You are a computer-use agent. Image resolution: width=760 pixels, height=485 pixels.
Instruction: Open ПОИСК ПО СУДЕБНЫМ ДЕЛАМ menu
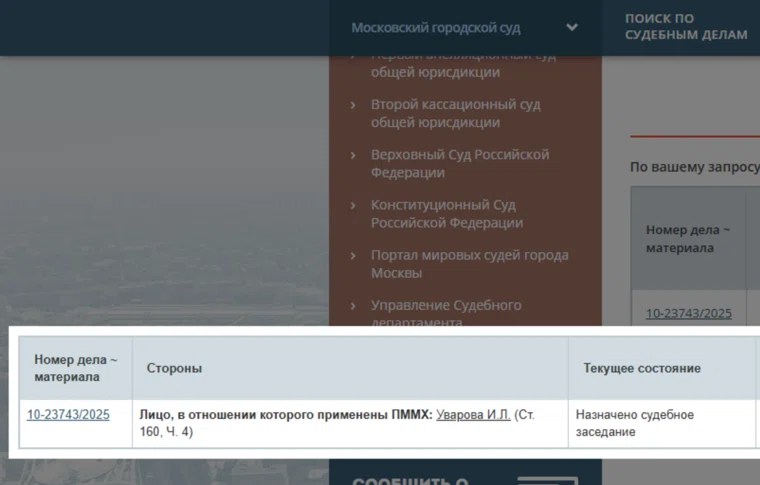[686, 27]
